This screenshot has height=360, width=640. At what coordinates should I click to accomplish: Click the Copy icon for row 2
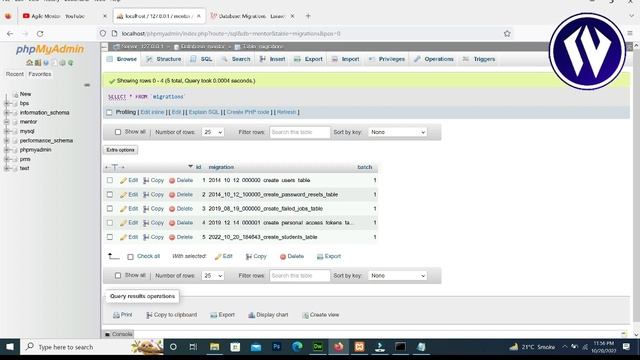[x=146, y=195]
